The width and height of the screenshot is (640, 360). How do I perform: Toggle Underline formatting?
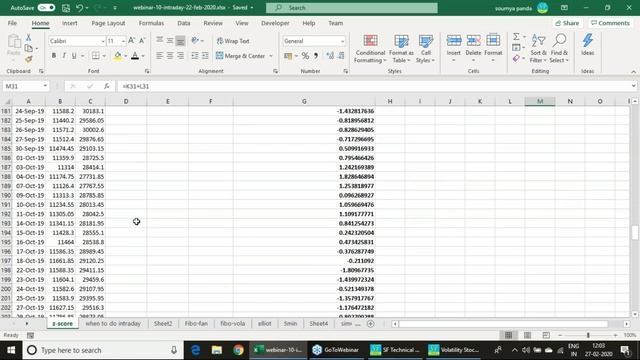74,56
